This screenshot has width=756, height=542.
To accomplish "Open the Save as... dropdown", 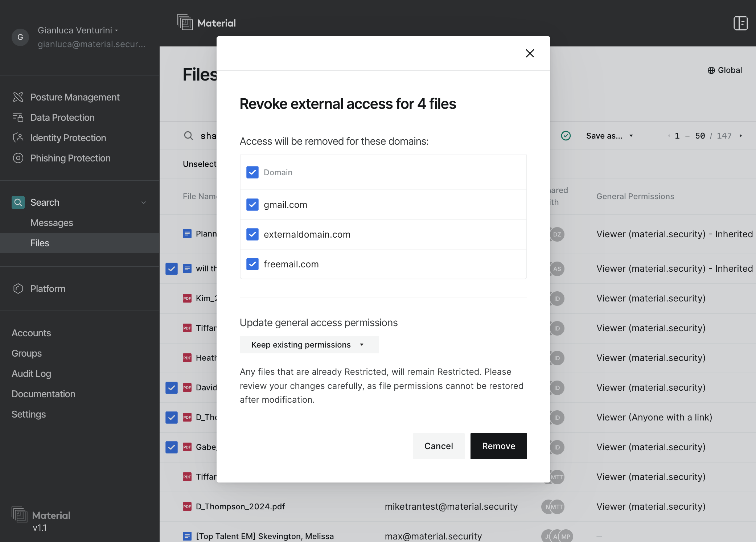I will tap(609, 136).
